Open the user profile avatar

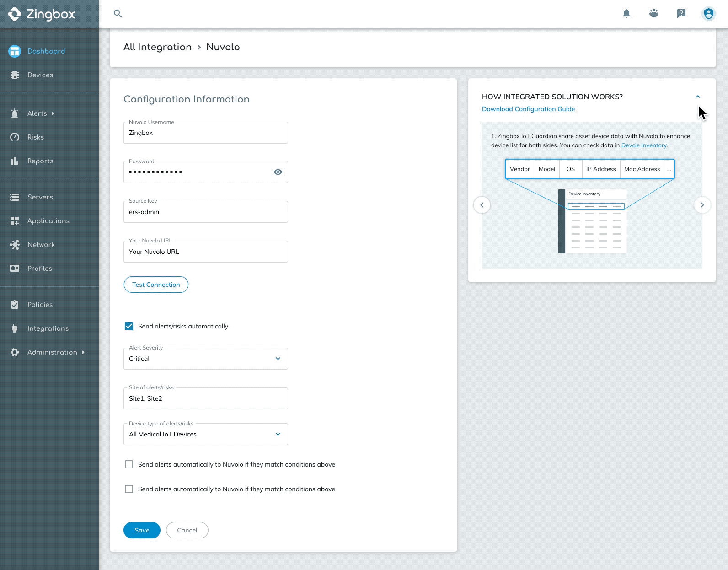point(709,14)
